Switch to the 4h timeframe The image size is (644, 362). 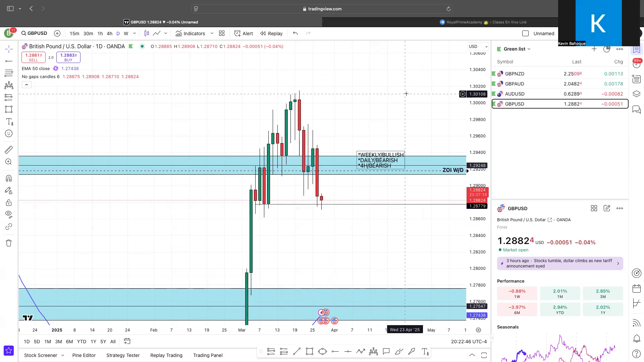pos(109,33)
